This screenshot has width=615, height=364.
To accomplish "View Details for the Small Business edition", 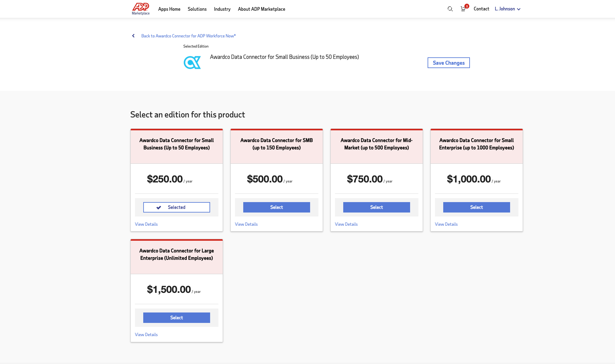I will click(146, 224).
